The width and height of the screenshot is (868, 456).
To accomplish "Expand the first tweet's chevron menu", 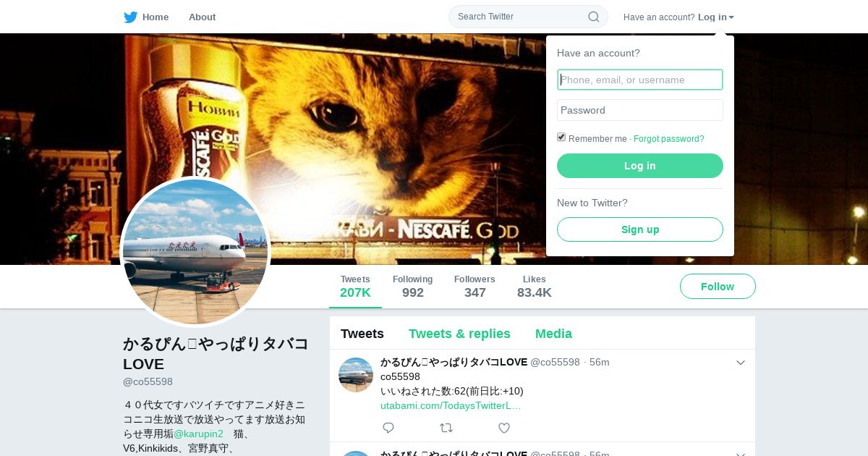I will (x=741, y=363).
